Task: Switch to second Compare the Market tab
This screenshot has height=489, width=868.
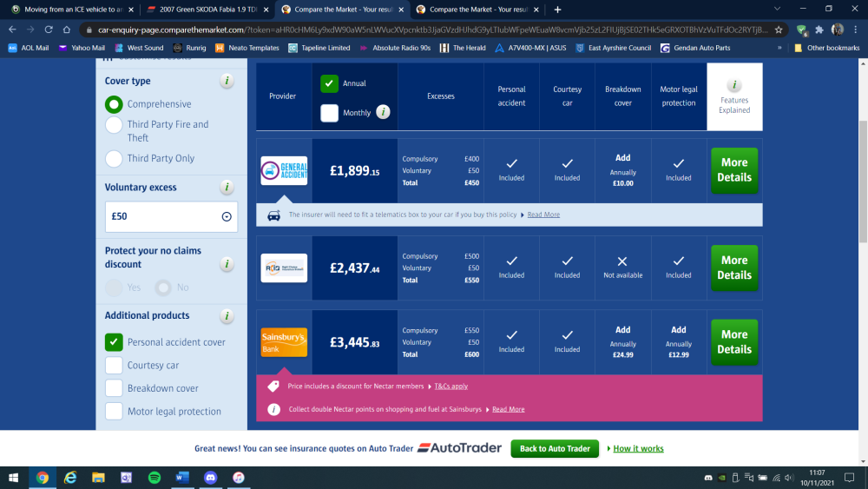Action: [478, 10]
